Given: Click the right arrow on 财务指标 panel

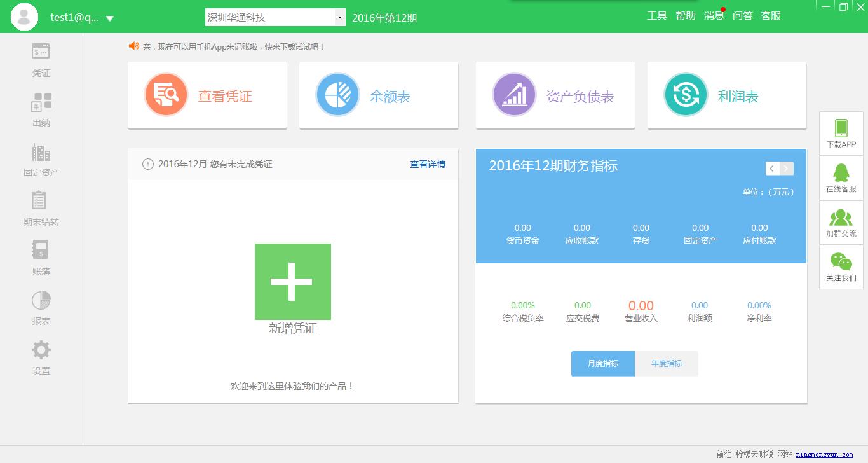Looking at the screenshot, I should click(786, 169).
